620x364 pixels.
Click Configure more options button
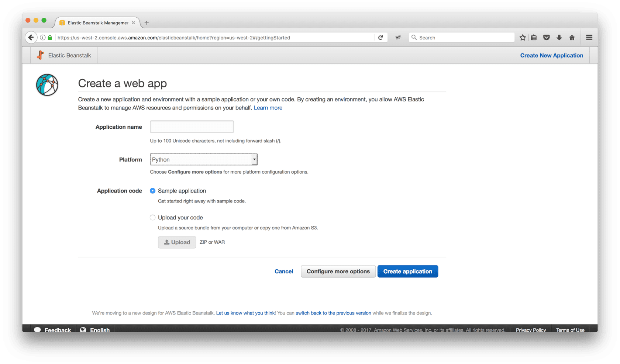tap(338, 271)
